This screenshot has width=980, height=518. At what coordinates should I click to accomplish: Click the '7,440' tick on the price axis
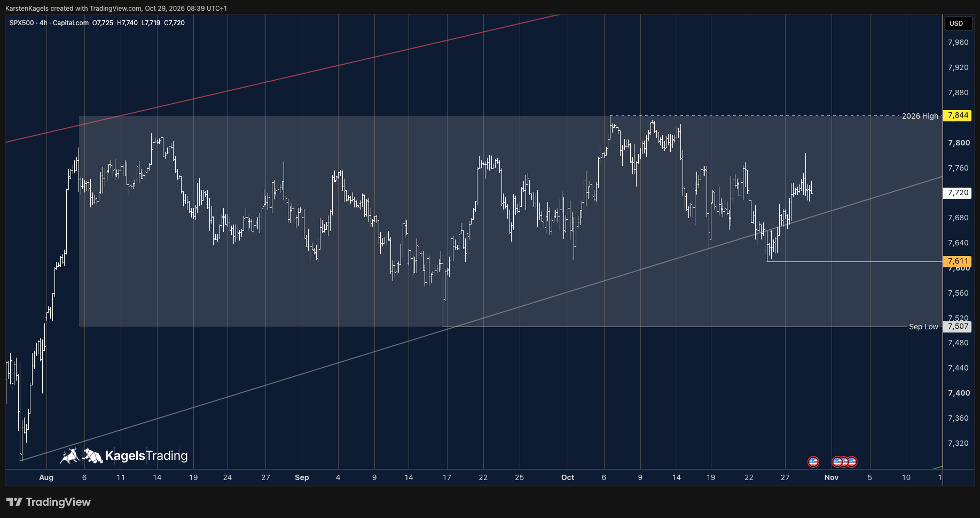(958, 368)
